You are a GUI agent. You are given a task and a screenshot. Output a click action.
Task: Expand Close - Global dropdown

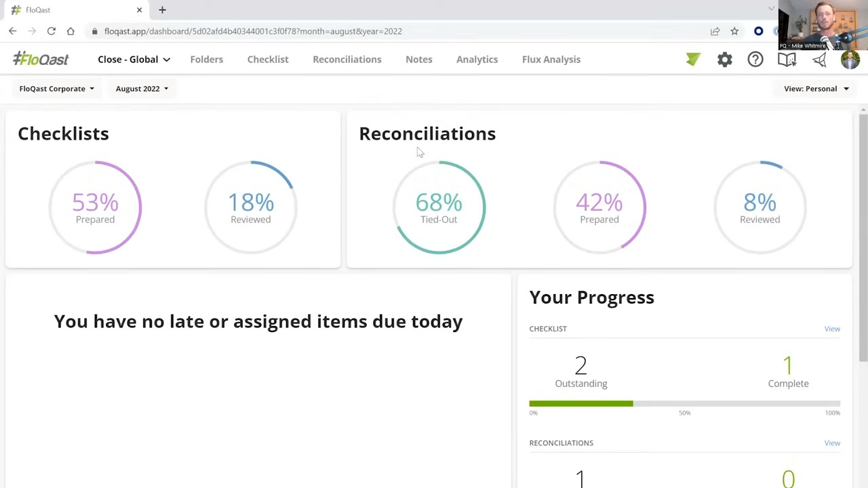click(134, 60)
